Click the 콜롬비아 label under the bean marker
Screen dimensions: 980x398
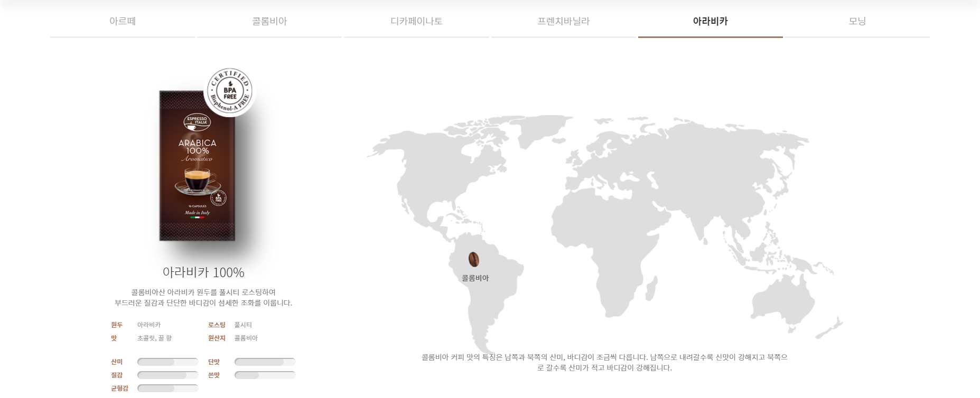pos(475,278)
